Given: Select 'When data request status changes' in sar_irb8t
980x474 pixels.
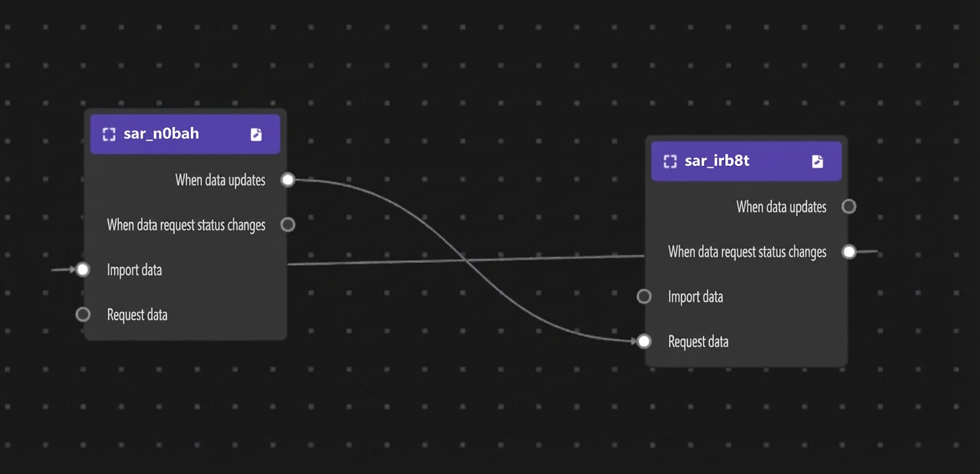Looking at the screenshot, I should click(747, 252).
